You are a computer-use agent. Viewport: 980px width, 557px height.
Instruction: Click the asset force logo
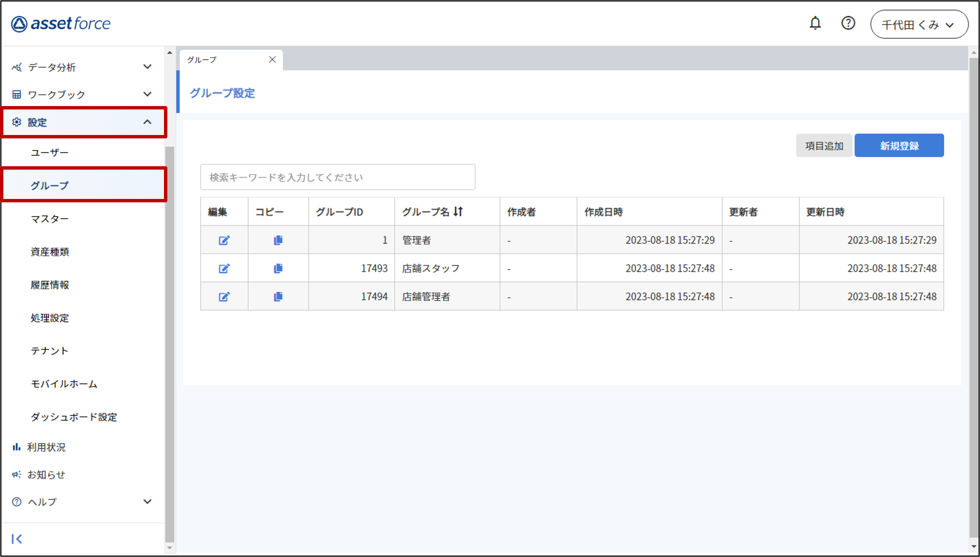point(61,24)
